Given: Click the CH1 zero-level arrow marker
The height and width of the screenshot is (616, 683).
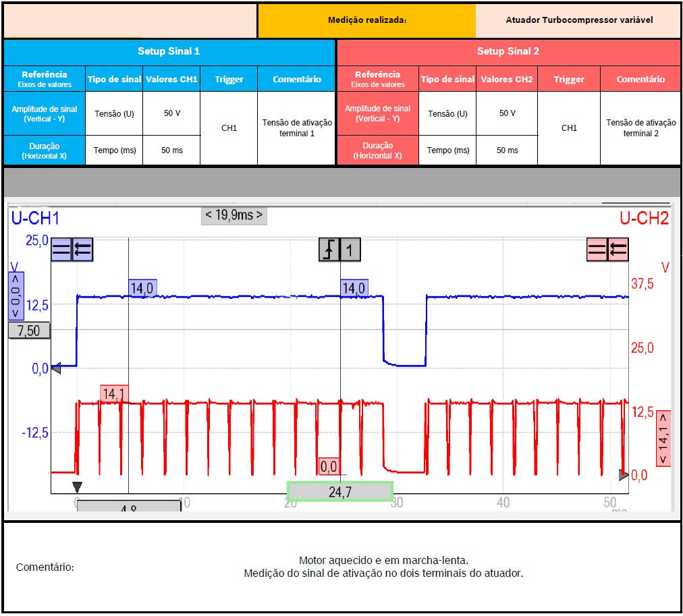Looking at the screenshot, I should coord(57,368).
